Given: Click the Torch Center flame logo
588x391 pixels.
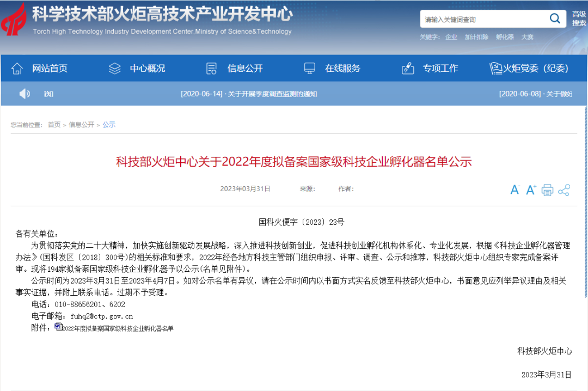Looking at the screenshot, I should (15, 21).
